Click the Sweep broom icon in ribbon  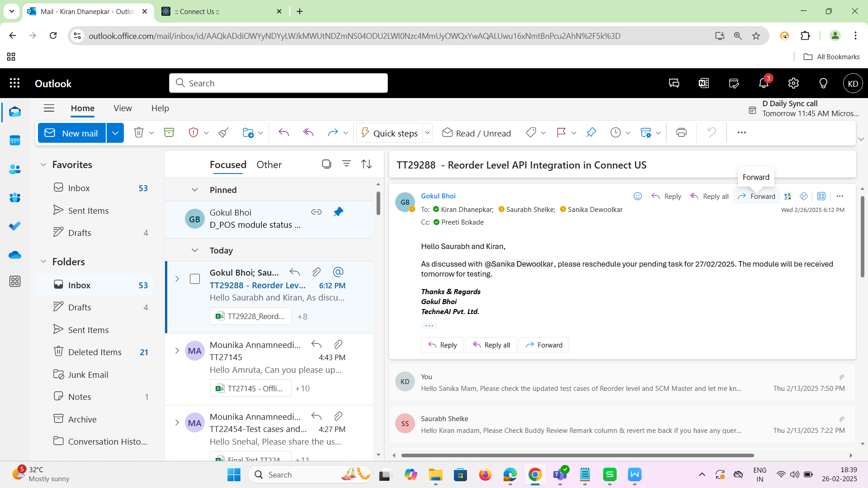[223, 133]
